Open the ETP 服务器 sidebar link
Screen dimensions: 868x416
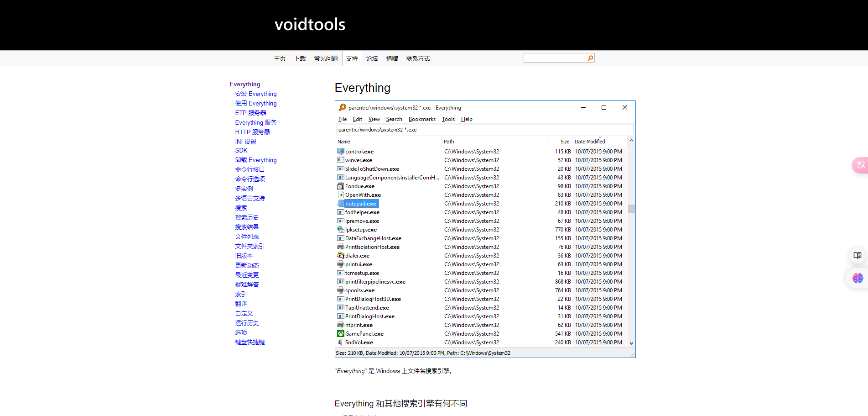point(250,113)
